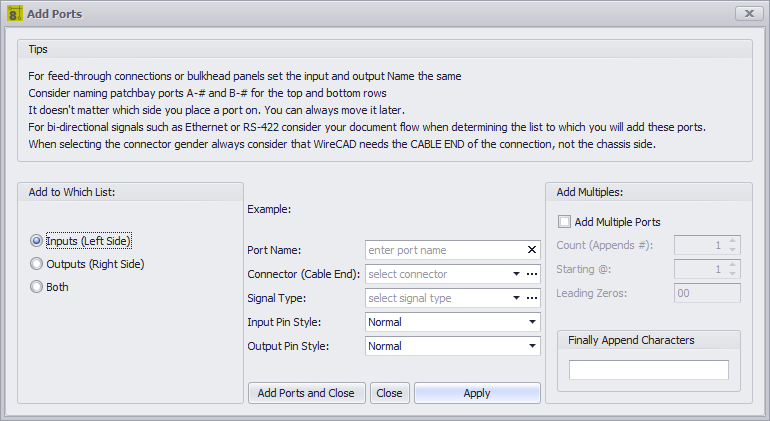Image resolution: width=770 pixels, height=421 pixels.
Task: Click the WireCAD icon in title bar
Action: [x=15, y=14]
